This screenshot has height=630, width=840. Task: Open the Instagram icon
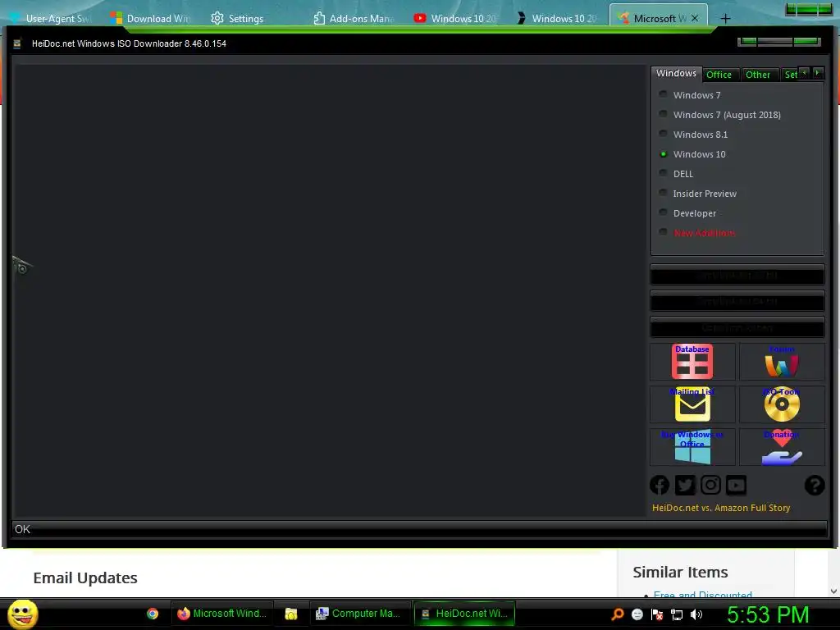click(x=710, y=486)
